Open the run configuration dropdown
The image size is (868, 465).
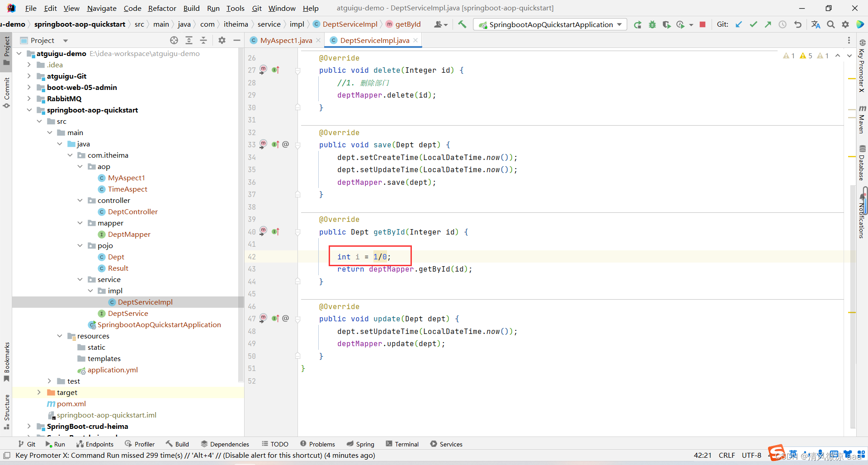coord(550,24)
